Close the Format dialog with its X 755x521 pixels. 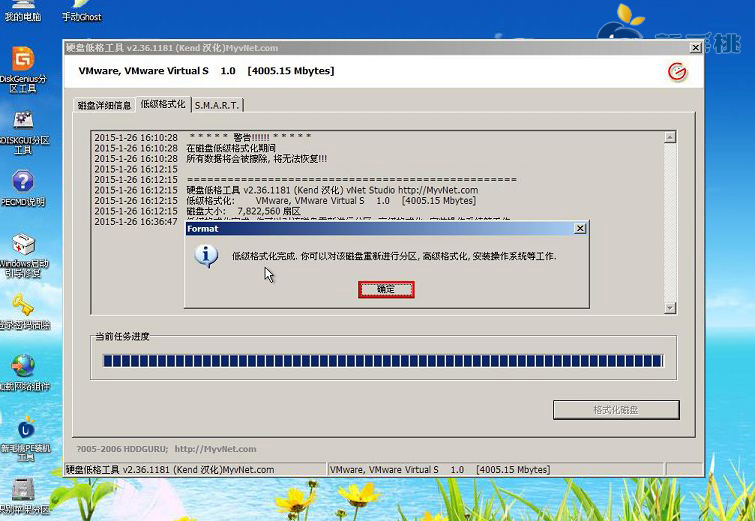point(580,228)
